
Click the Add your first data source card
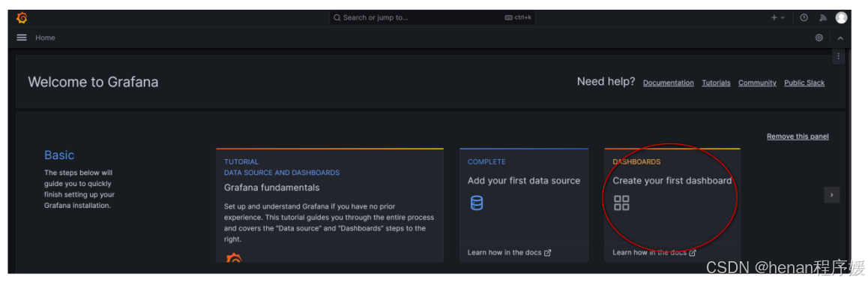[x=524, y=205]
